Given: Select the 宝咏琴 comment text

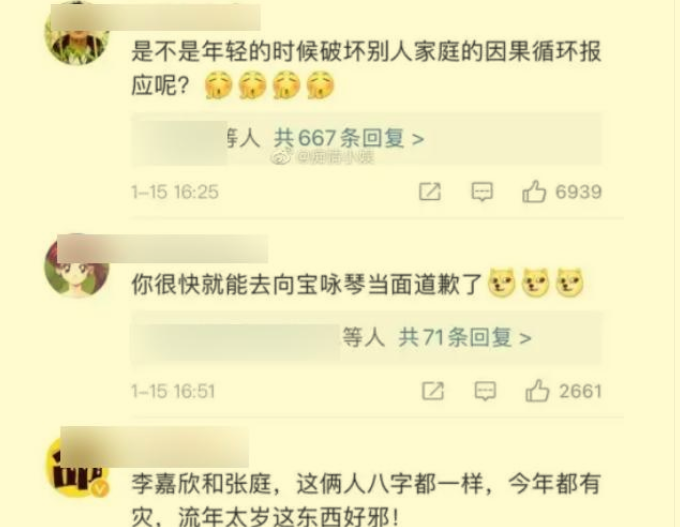Looking at the screenshot, I should 307,285.
